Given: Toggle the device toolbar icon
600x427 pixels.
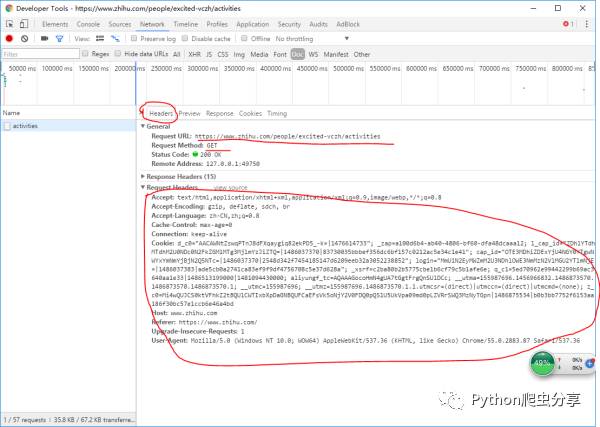Looking at the screenshot, I should tap(24, 24).
